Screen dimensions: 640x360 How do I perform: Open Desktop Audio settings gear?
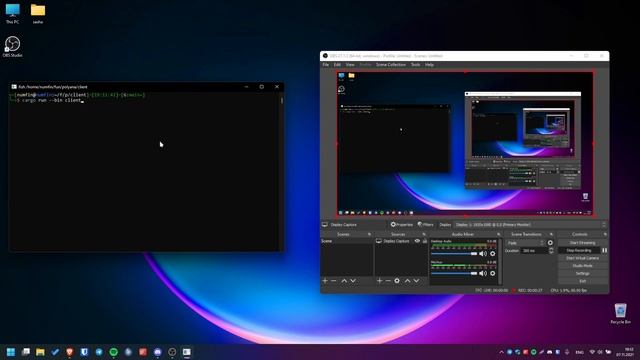(493, 253)
